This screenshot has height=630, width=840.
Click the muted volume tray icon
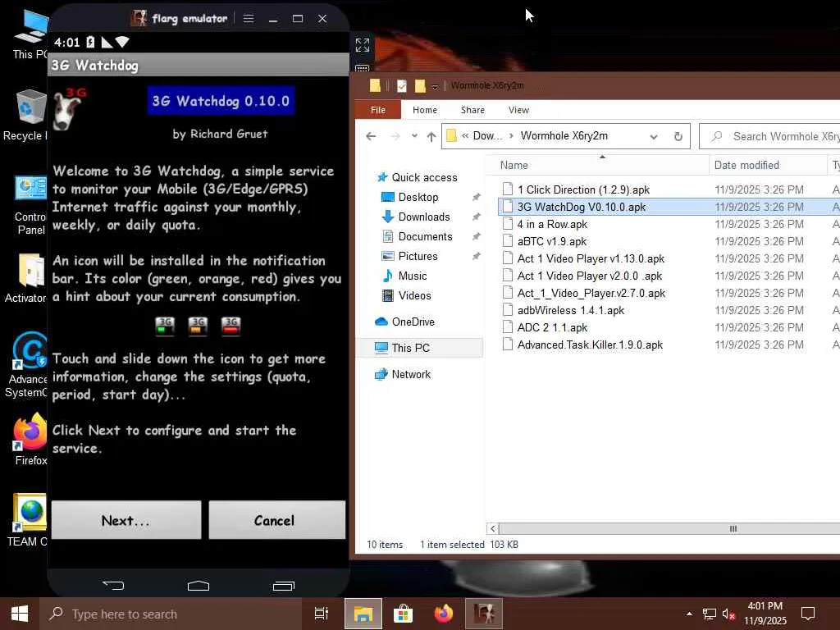[x=728, y=614]
